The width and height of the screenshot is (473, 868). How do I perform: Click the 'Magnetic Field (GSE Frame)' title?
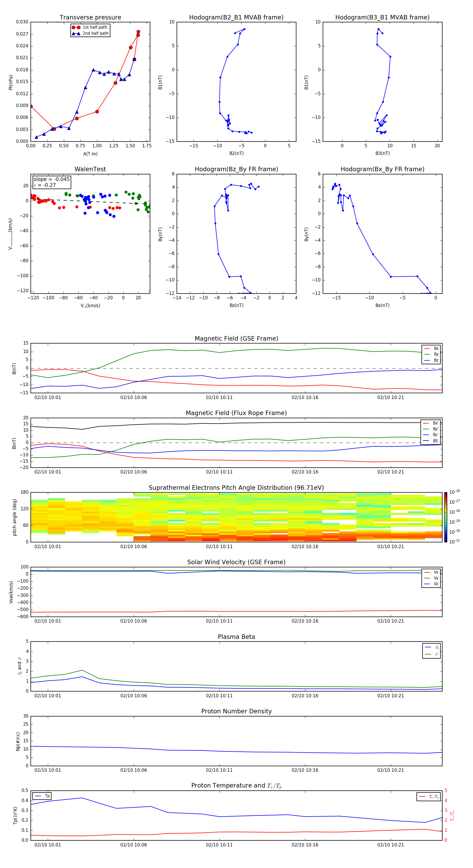click(x=236, y=338)
